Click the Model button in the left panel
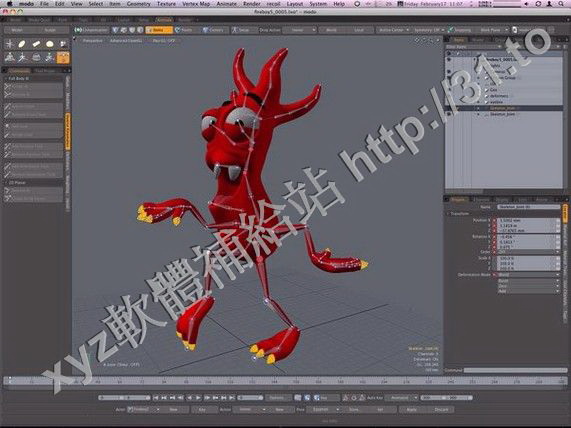 tap(17, 30)
